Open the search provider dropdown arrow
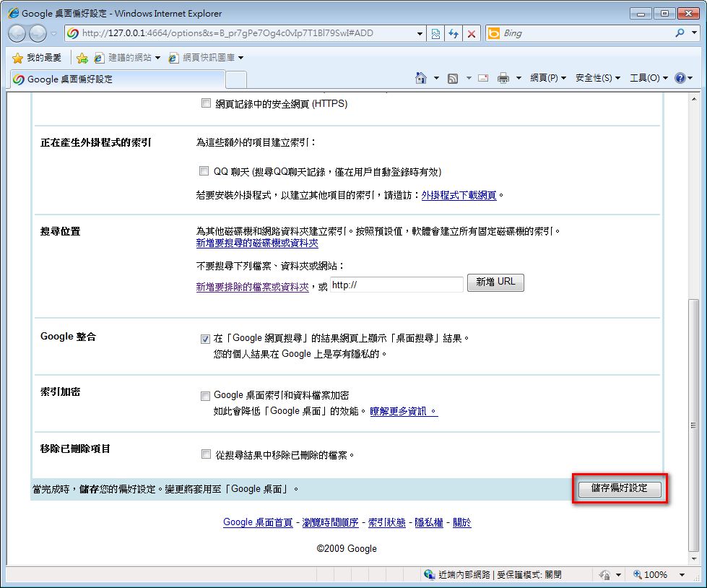The height and width of the screenshot is (588, 707). (695, 33)
